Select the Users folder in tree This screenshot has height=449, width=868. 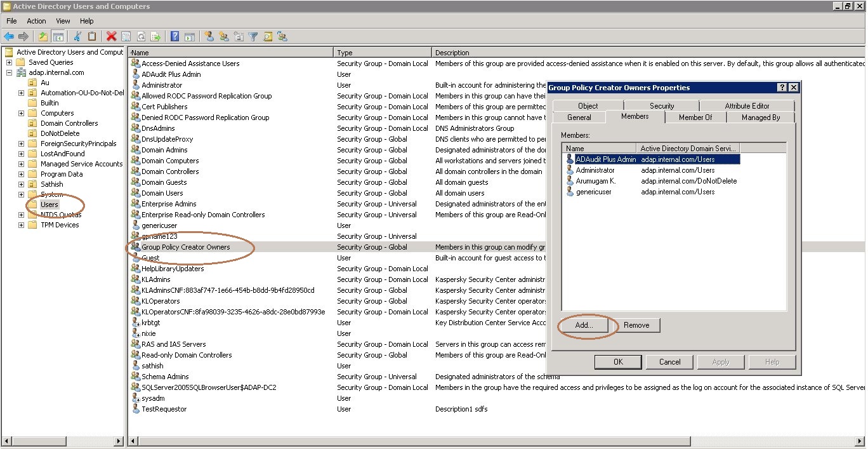[49, 204]
